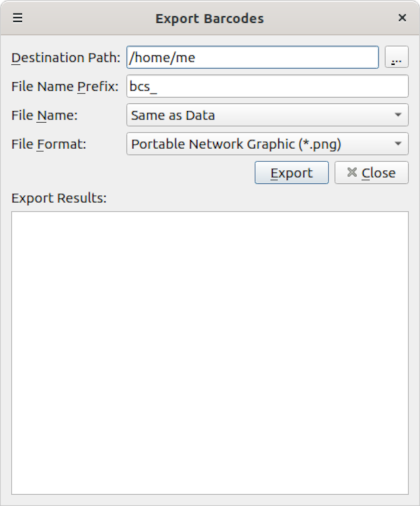Click the X icon on Close button
The width and height of the screenshot is (420, 506).
pos(352,173)
